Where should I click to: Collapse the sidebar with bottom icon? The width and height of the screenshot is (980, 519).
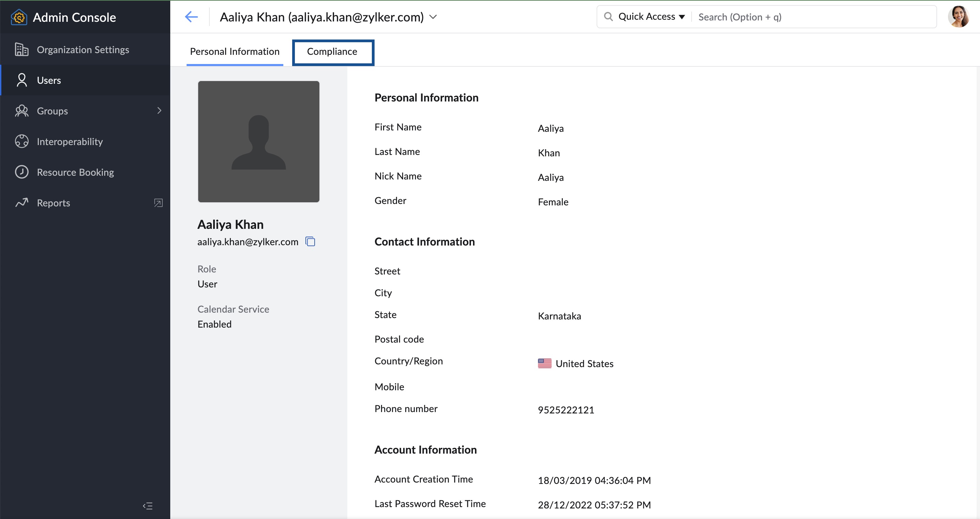(147, 506)
